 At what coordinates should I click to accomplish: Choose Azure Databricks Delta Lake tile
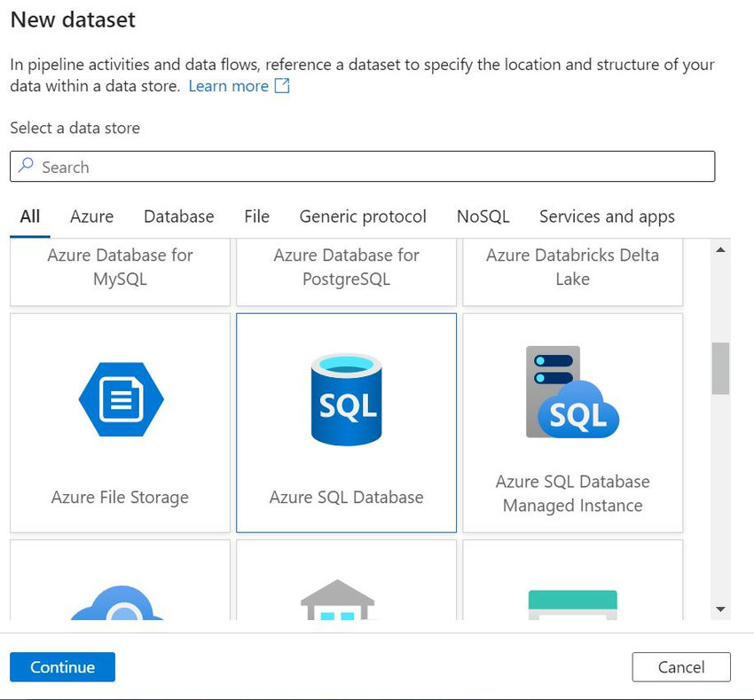(572, 271)
